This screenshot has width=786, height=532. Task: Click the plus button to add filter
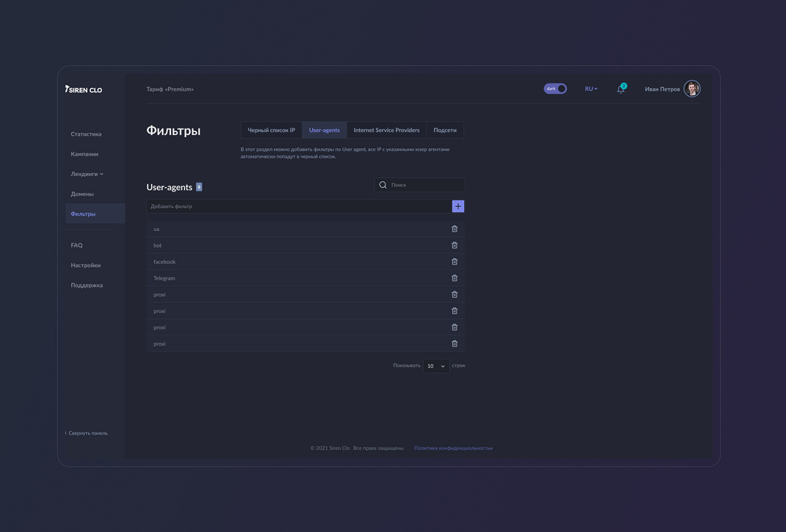458,207
